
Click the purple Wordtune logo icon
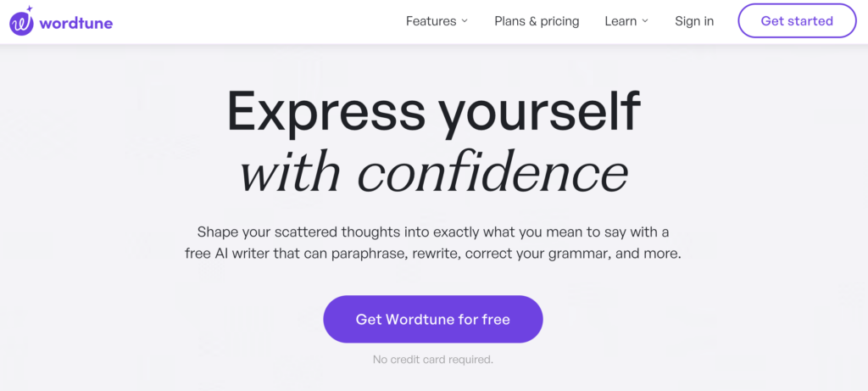coord(22,23)
